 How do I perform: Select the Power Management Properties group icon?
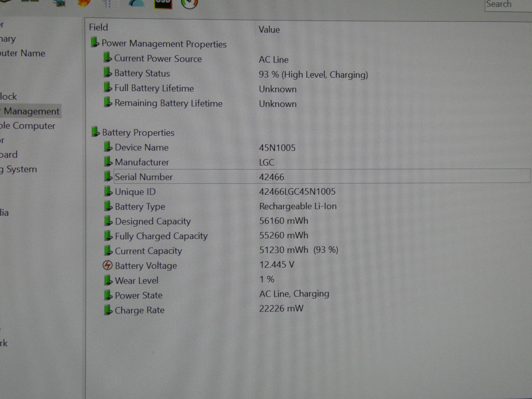95,43
